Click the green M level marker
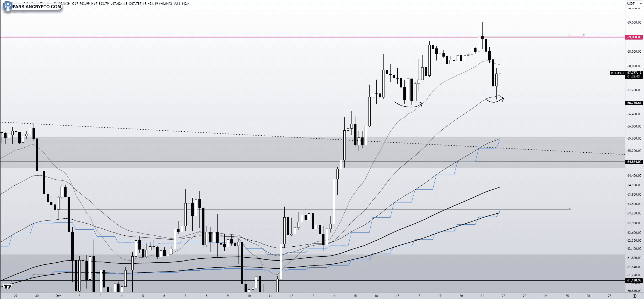The height and width of the screenshot is (299, 644). 569,208
